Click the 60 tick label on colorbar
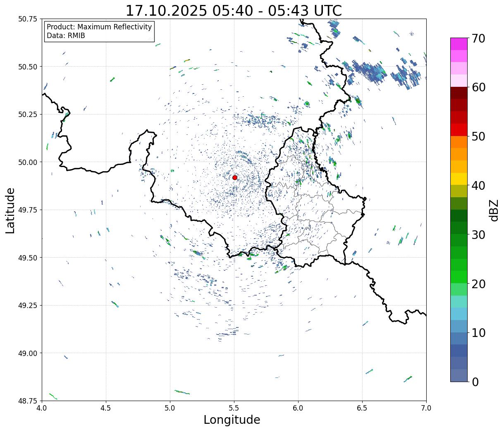 478,87
